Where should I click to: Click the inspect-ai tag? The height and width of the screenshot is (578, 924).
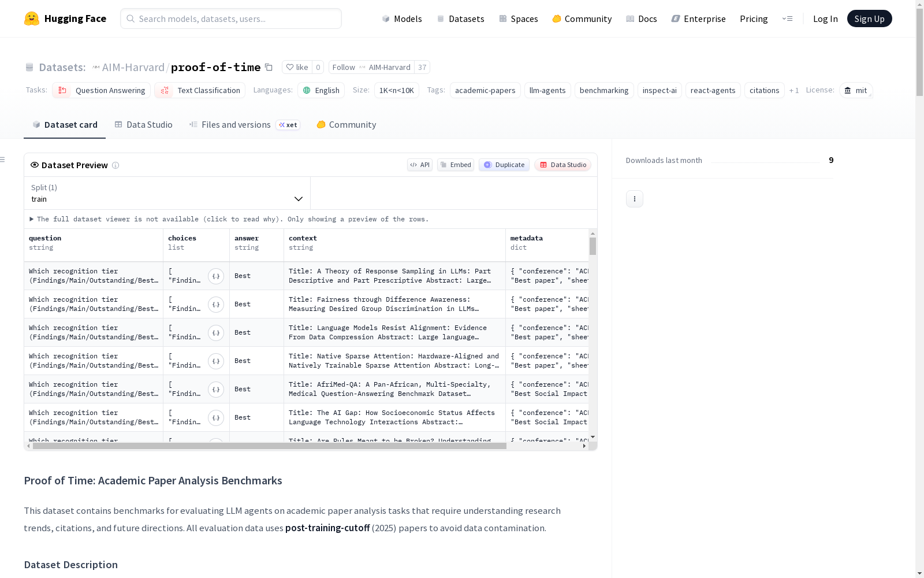click(660, 90)
